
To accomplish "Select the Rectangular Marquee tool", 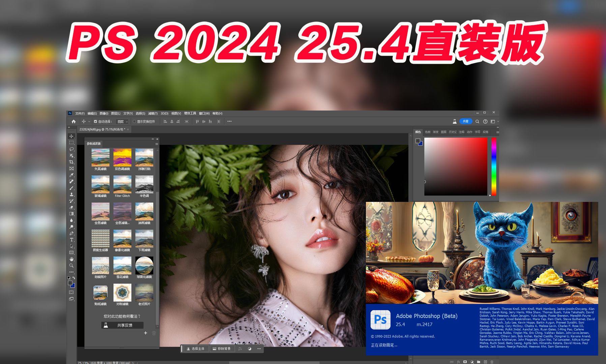I will (71, 143).
